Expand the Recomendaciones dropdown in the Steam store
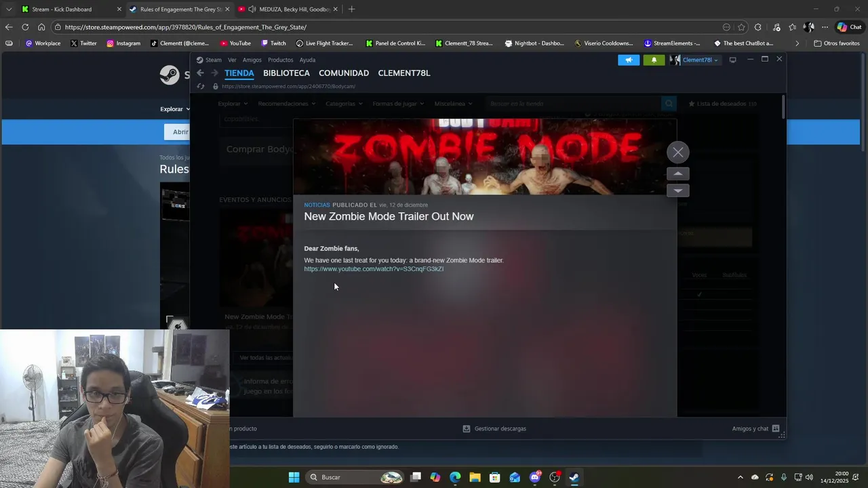 [287, 104]
